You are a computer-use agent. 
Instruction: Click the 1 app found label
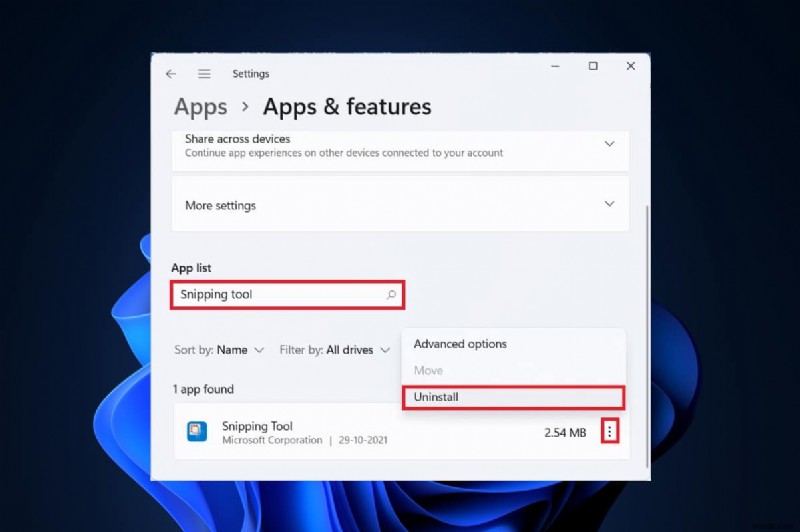tap(203, 389)
